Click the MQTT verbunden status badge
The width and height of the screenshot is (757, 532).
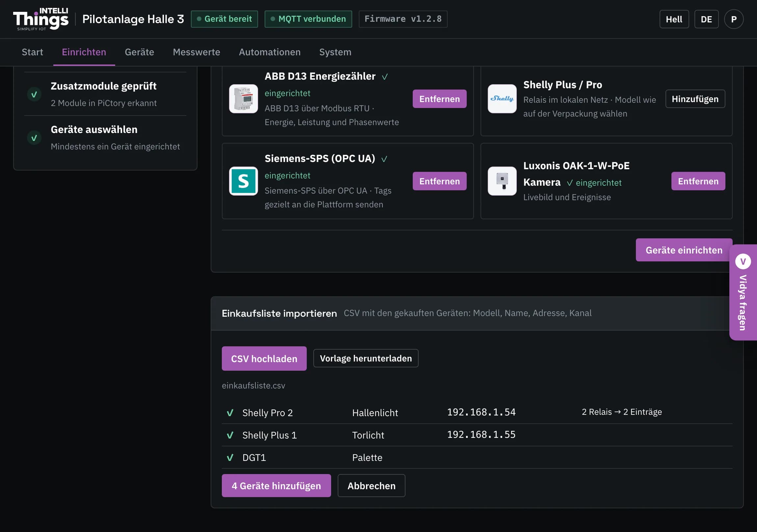coord(308,19)
